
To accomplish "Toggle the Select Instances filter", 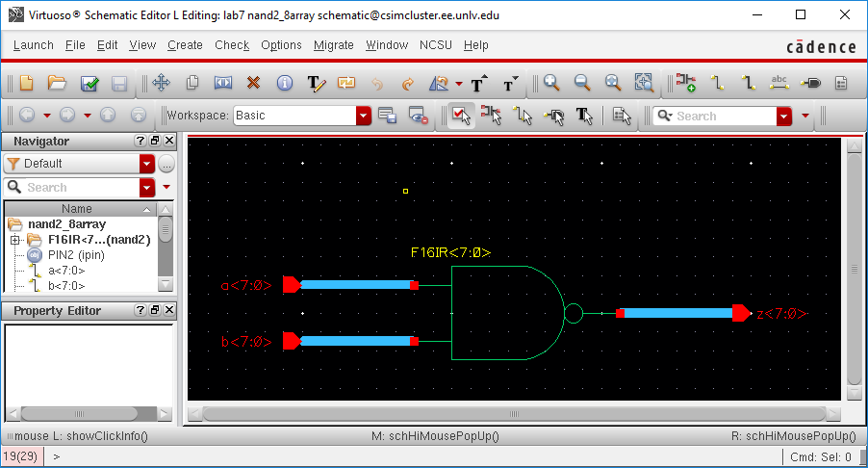I will (x=491, y=116).
